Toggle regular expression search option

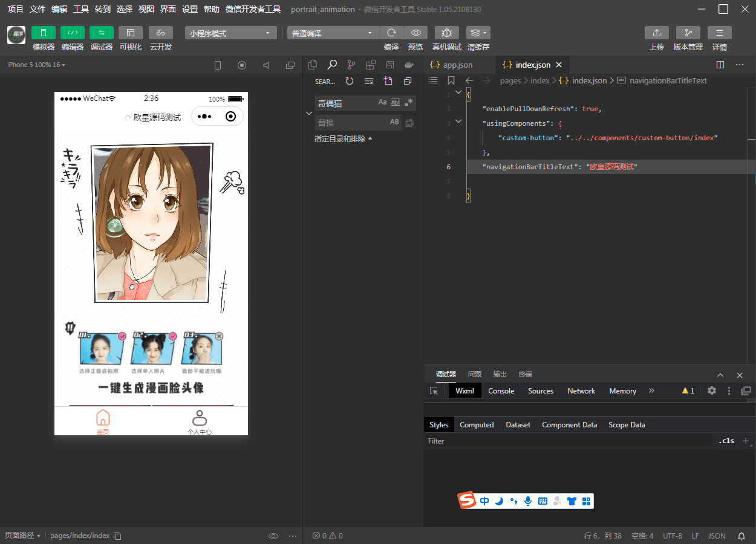point(409,103)
